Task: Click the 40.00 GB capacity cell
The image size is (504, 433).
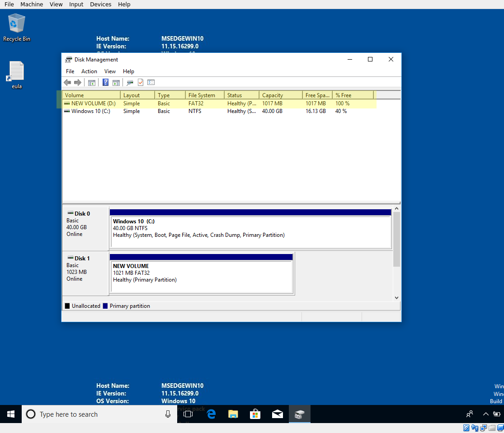Action: [272, 111]
